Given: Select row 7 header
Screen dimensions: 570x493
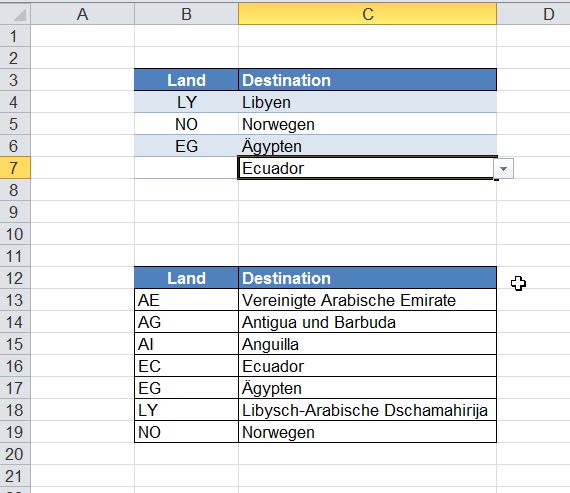Looking at the screenshot, I should (15, 168).
